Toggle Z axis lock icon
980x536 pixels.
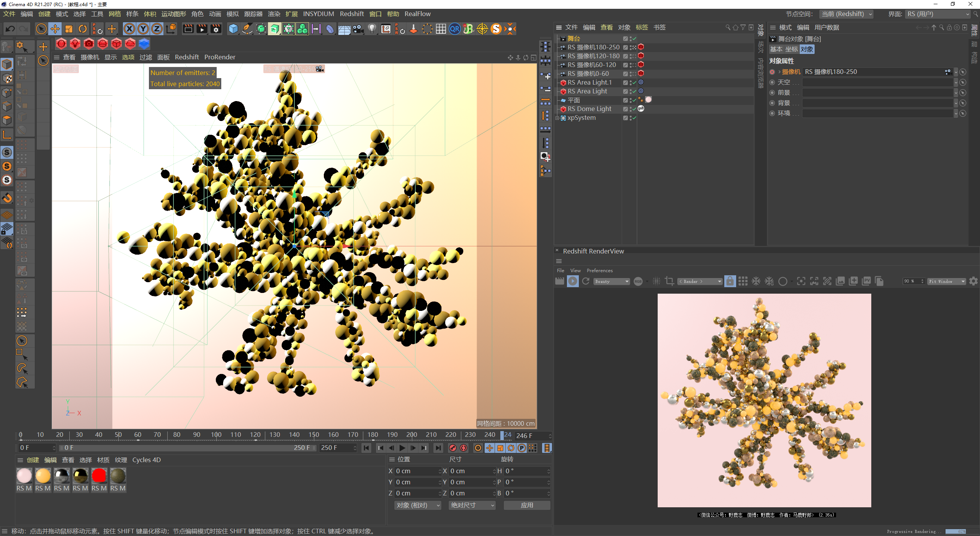pyautogui.click(x=157, y=29)
